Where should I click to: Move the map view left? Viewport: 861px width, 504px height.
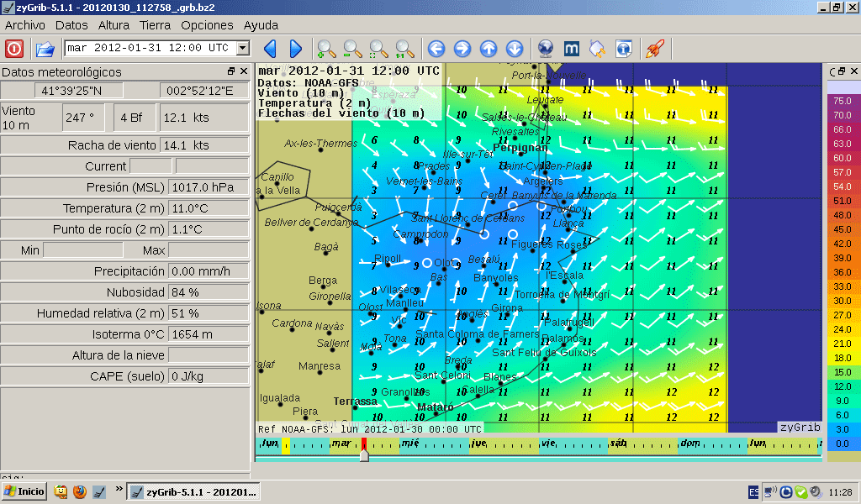tap(436, 49)
